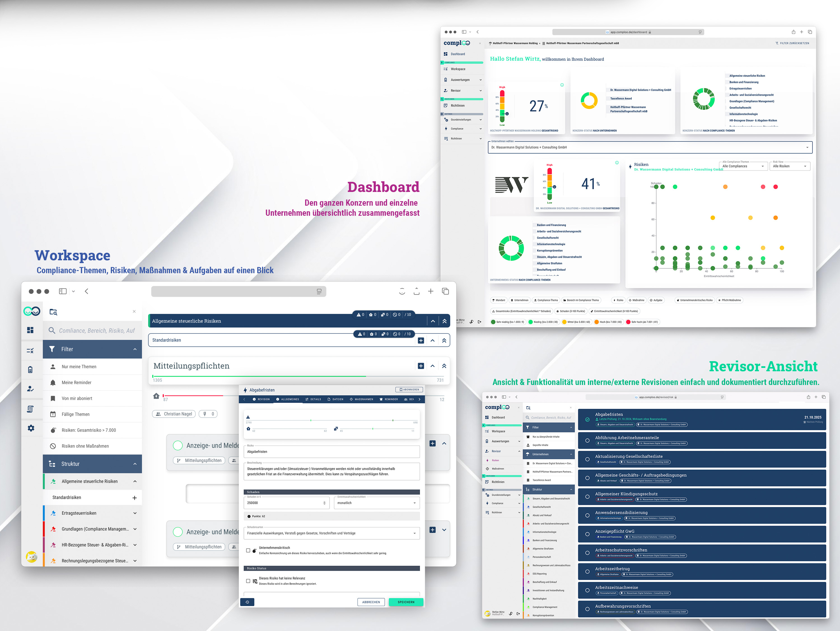
Task: Click share icon in Workspace browser toolbar
Action: click(417, 291)
